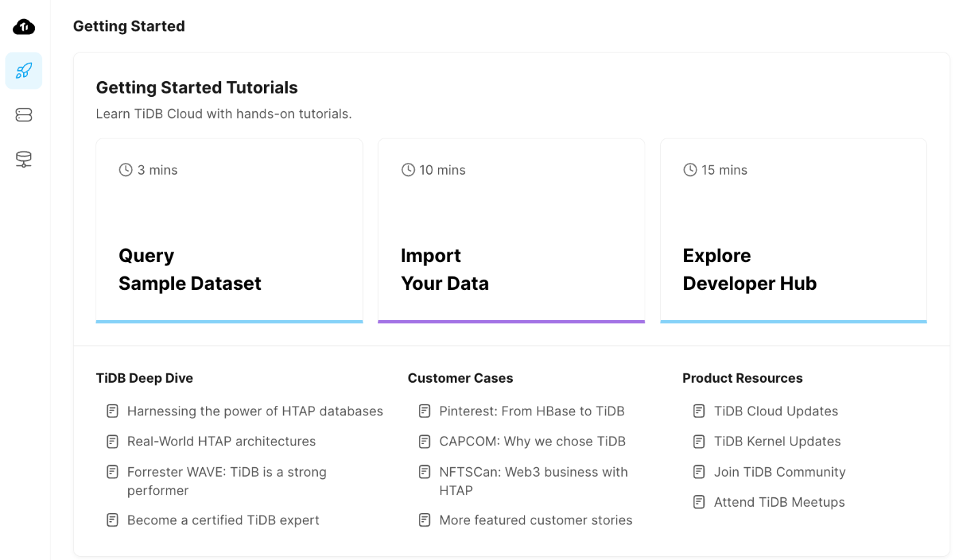Click document icon beside Join TiDB Community
This screenshot has width=955, height=560.
[x=699, y=472]
